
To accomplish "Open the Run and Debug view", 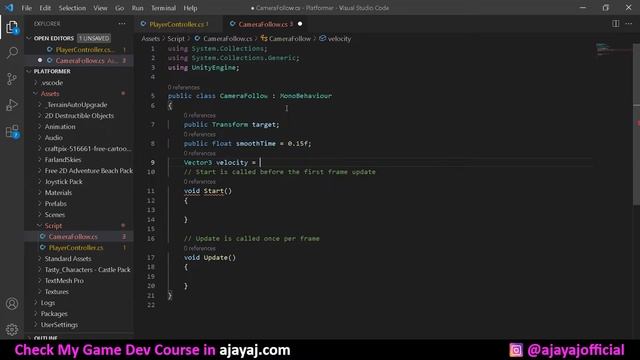I will 12,105.
